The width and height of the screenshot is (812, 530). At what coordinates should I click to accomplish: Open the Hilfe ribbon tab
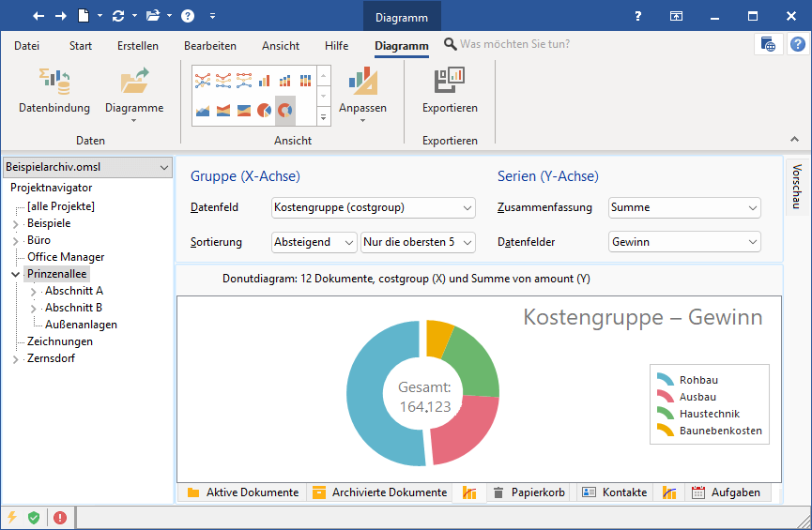tap(336, 46)
